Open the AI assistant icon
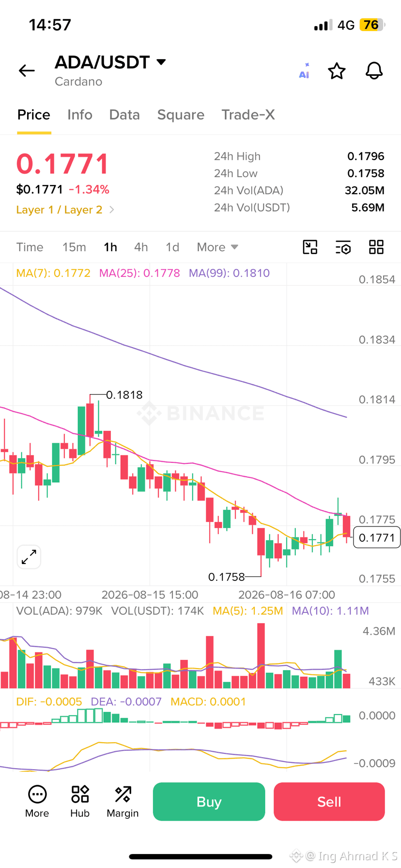The width and height of the screenshot is (401, 868). pos(304,71)
